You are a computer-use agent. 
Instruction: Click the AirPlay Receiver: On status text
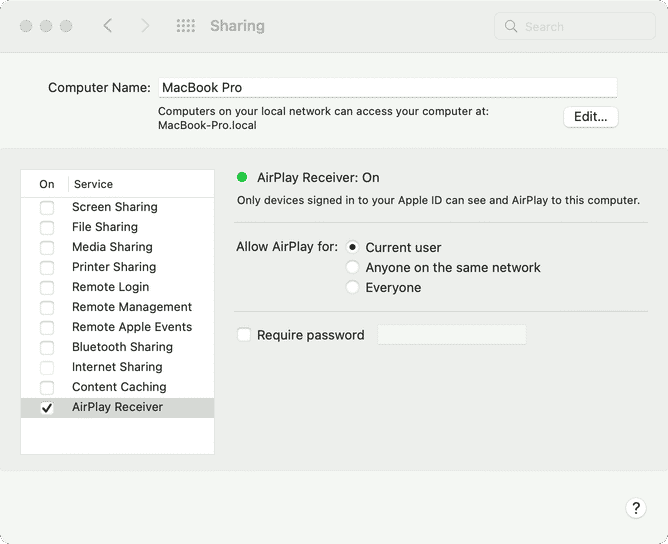[x=318, y=178]
